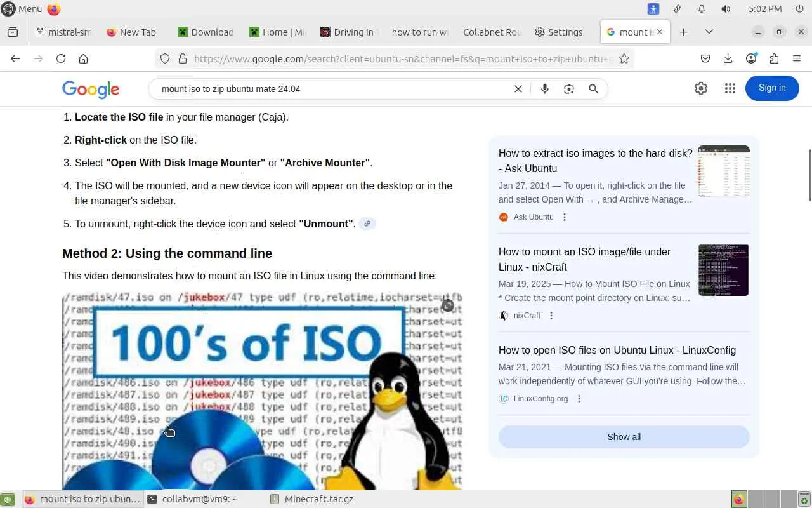This screenshot has height=508, width=812.
Task: Open the Ubuntu MATE Menu
Action: [x=22, y=9]
